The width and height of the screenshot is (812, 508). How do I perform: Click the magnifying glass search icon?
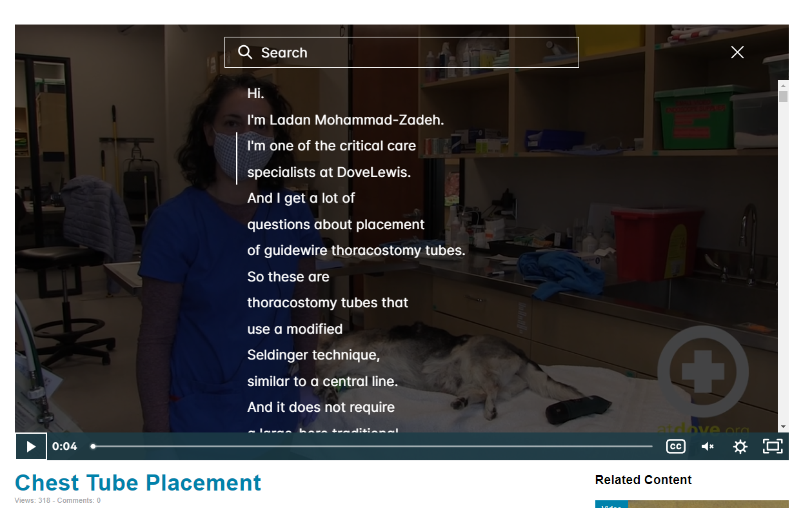[x=245, y=52]
